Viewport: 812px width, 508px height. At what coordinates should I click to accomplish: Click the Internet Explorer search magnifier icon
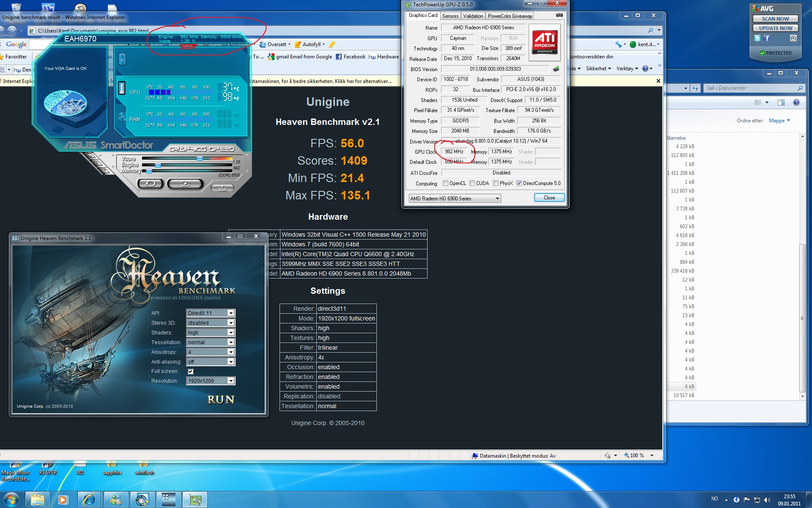(x=650, y=30)
